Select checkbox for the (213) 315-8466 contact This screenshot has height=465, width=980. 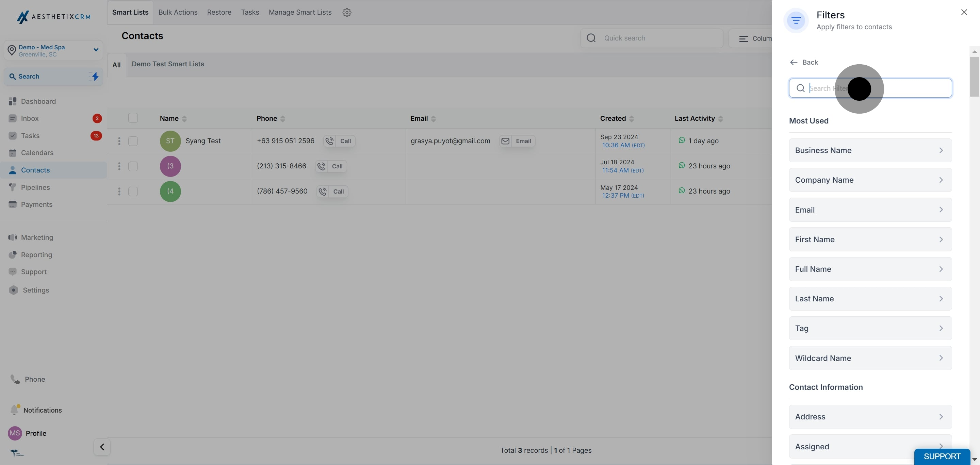[x=133, y=166]
